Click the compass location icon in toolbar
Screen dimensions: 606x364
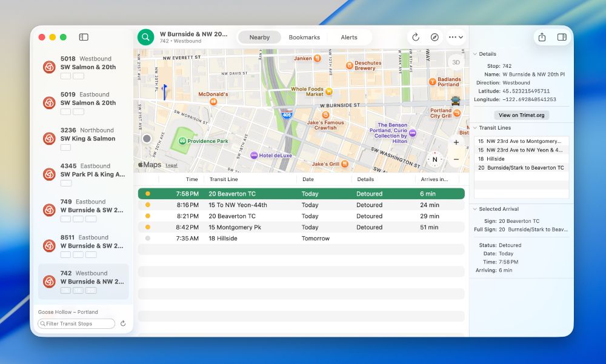tap(435, 37)
